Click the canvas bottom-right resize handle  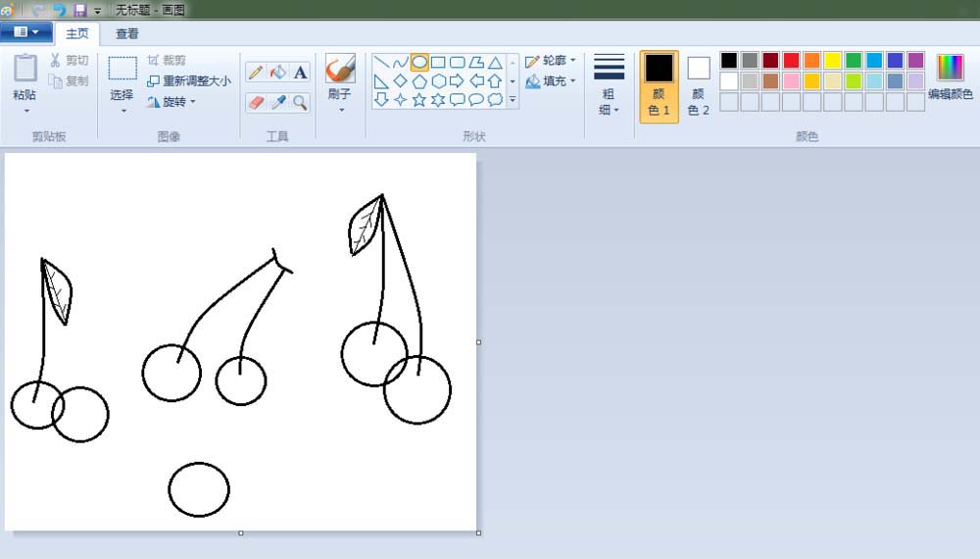click(479, 533)
